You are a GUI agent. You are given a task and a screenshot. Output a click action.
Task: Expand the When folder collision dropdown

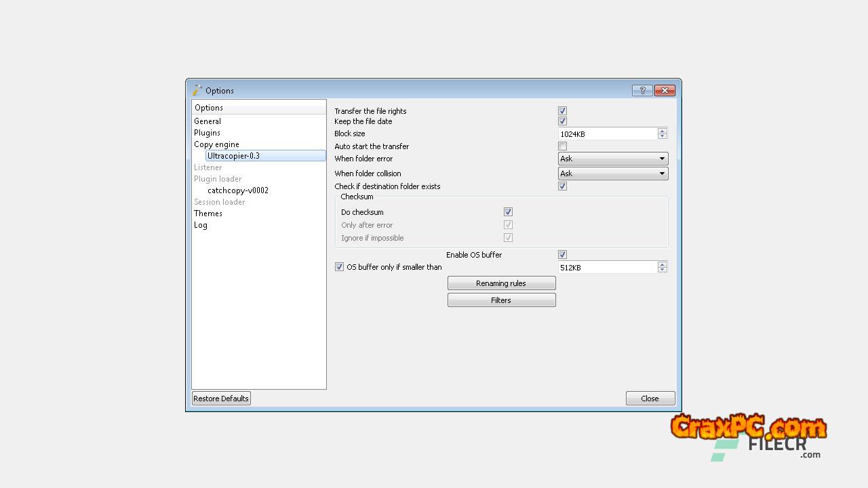coord(612,174)
